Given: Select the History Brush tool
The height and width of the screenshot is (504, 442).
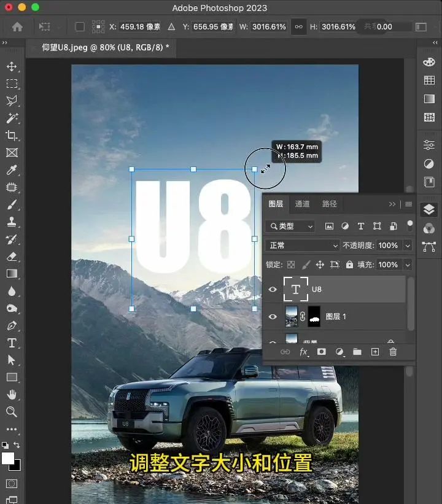Looking at the screenshot, I should click(x=12, y=239).
